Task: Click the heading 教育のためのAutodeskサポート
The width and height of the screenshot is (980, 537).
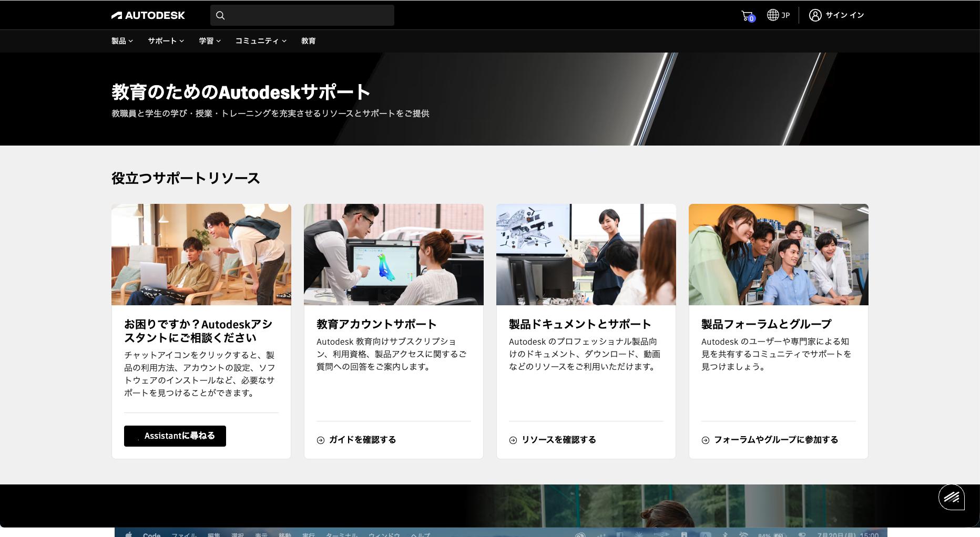Action: click(x=241, y=92)
